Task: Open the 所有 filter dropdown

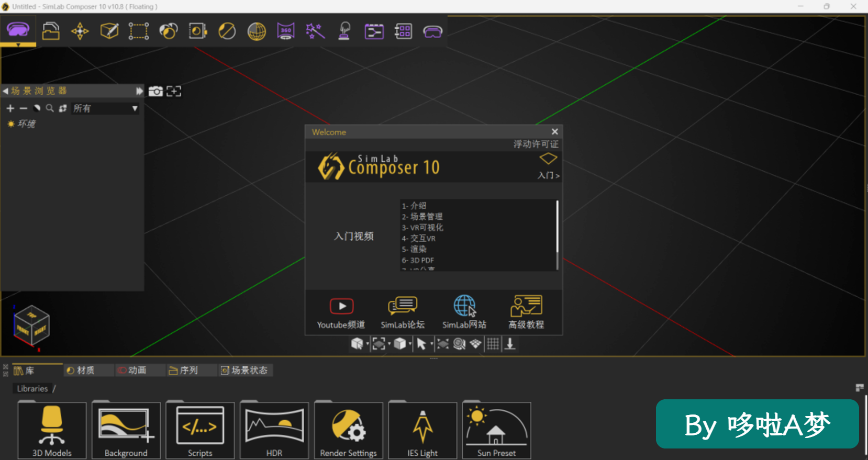Action: (105, 108)
